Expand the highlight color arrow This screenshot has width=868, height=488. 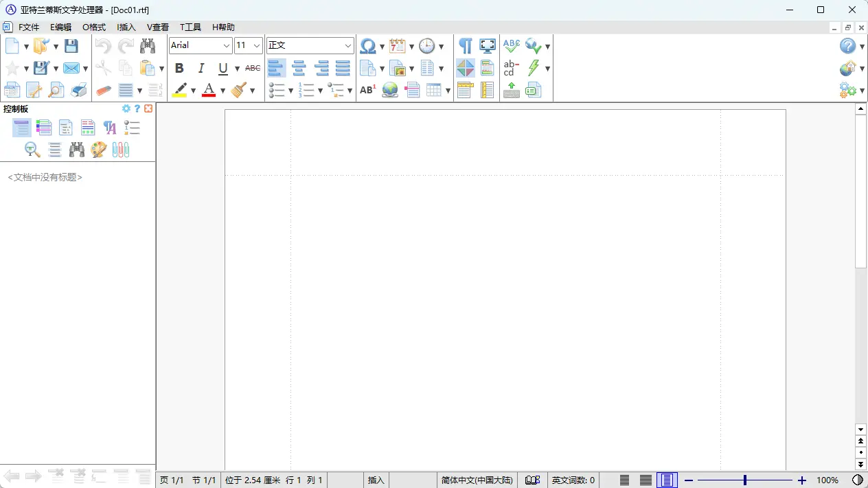(x=193, y=90)
